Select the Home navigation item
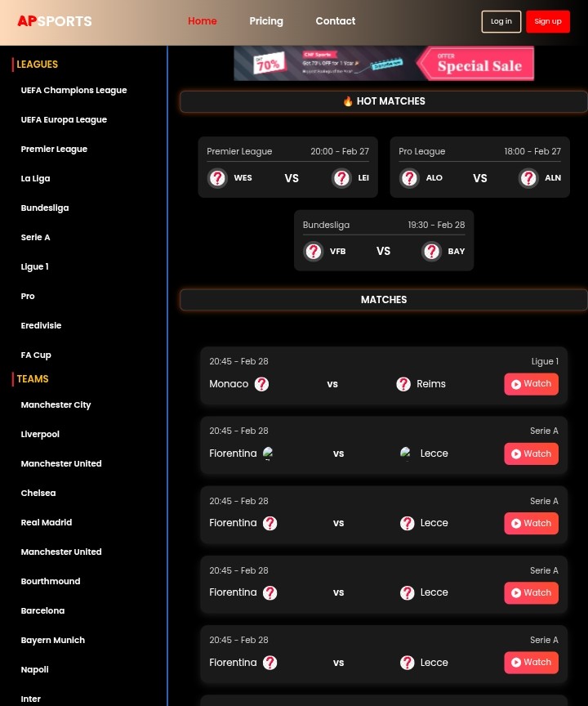 202,21
